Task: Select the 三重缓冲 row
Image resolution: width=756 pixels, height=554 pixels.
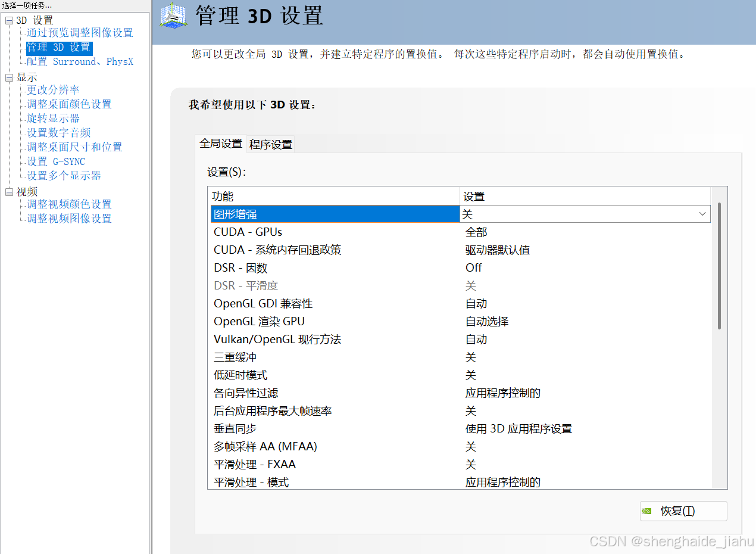Action: point(461,357)
